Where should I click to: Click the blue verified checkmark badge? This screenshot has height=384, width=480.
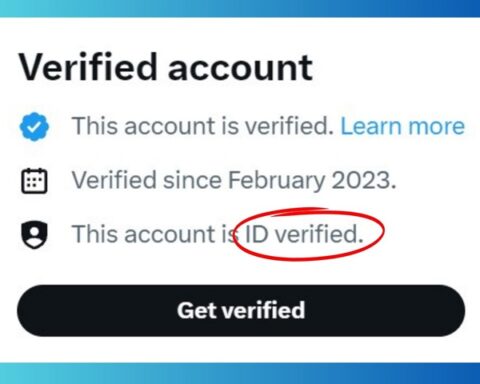pos(34,127)
